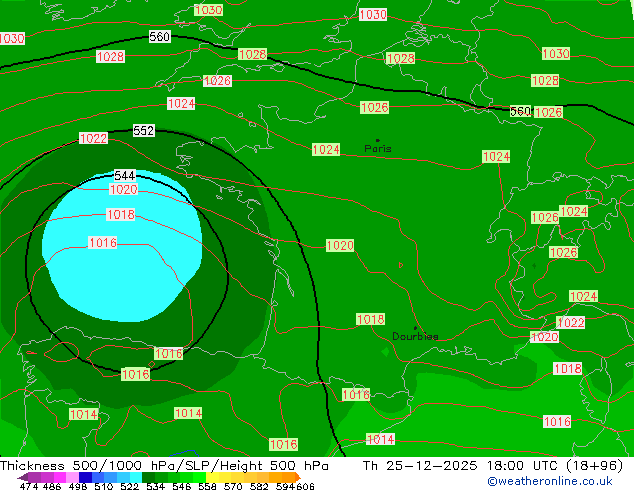Click the legend value 498
The width and height of the screenshot is (634, 490).
(77, 486)
